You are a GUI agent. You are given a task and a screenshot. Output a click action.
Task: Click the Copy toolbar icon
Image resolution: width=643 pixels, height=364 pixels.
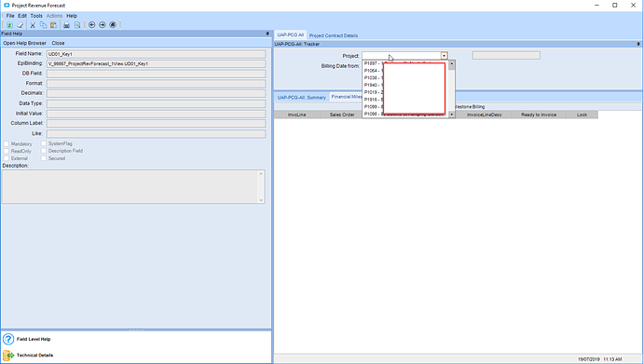point(43,25)
